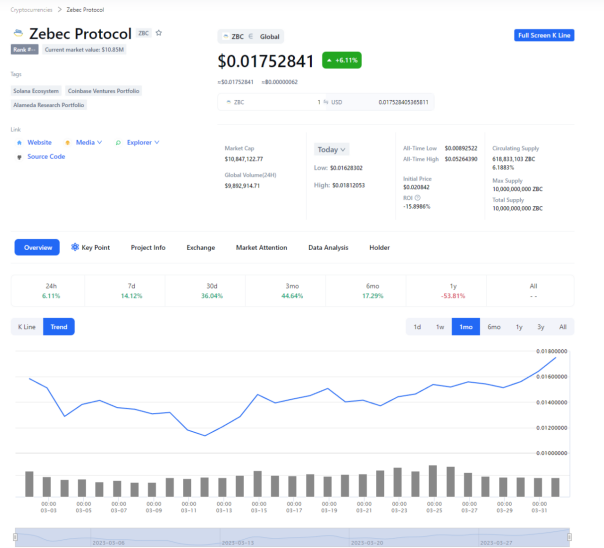Select the Solana Ecosystem tag
The width and height of the screenshot is (604, 548).
36,91
